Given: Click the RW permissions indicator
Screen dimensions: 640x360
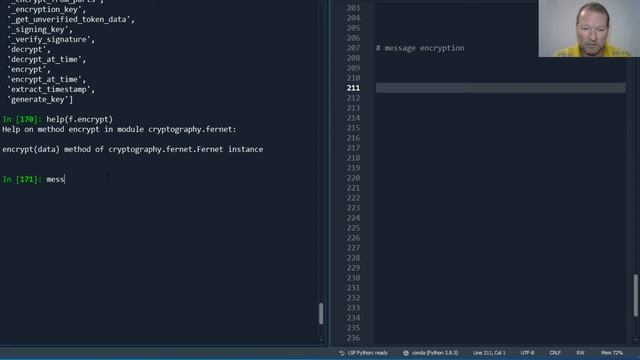Looking at the screenshot, I should click(580, 353).
